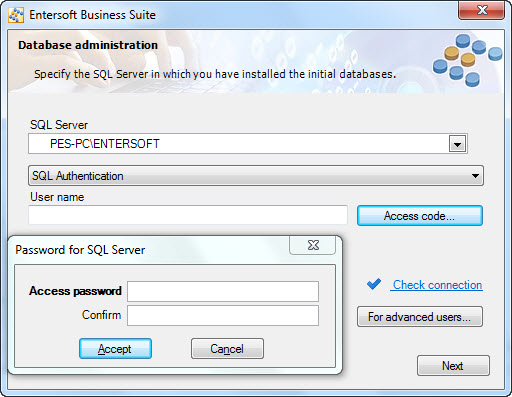
Task: Click the Access code... button
Action: 420,216
